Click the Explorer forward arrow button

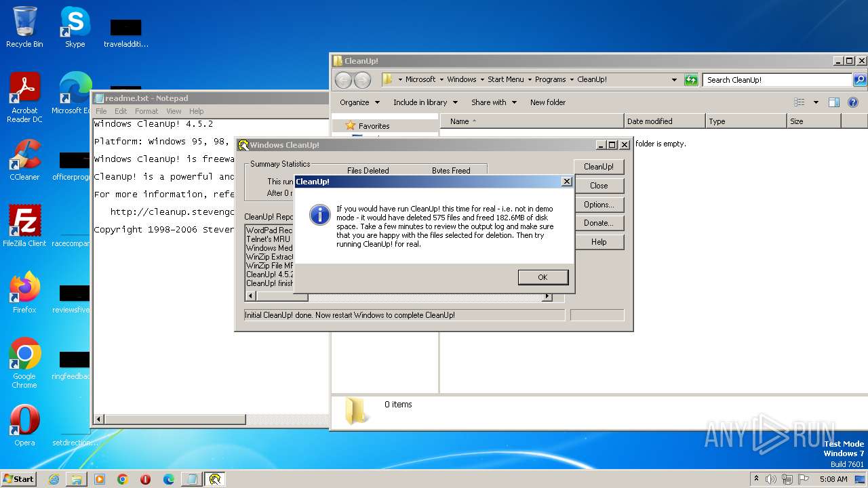point(363,80)
